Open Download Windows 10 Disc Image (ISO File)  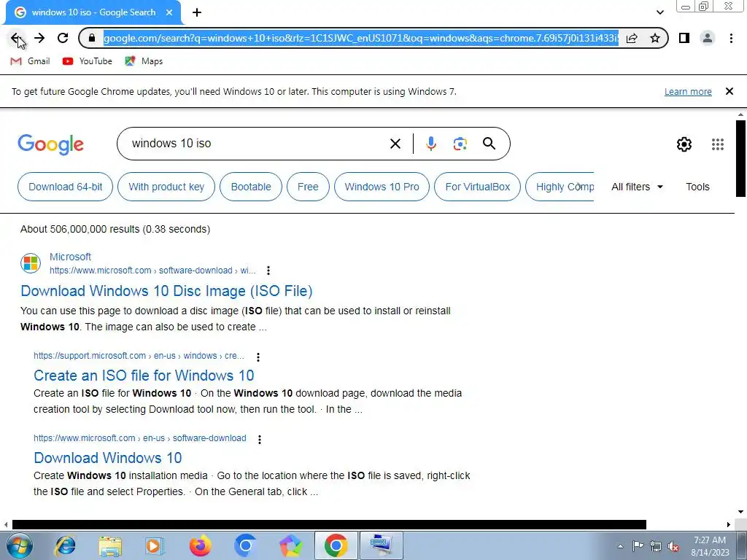(167, 291)
